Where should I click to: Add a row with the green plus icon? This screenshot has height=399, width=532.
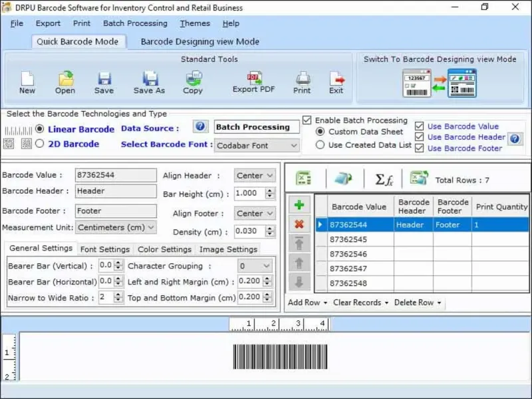pyautogui.click(x=299, y=205)
